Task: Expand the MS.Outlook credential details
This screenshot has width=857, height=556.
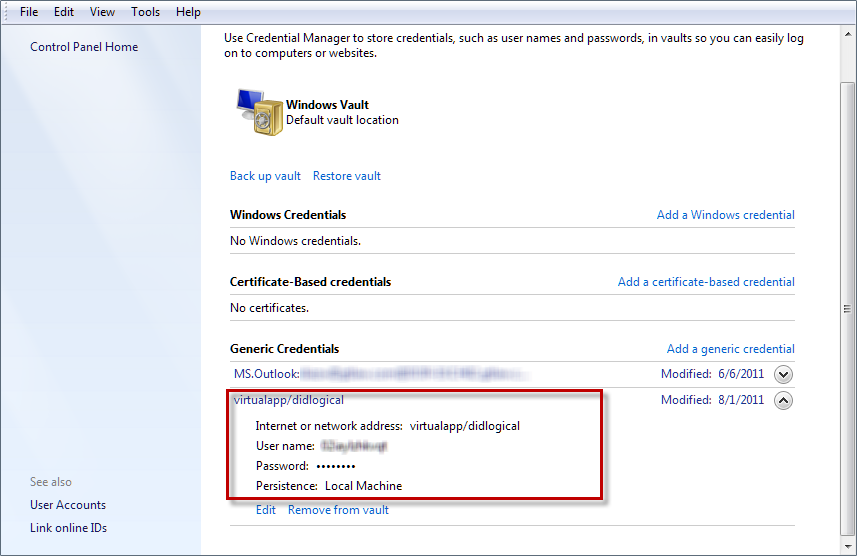Action: coord(784,375)
